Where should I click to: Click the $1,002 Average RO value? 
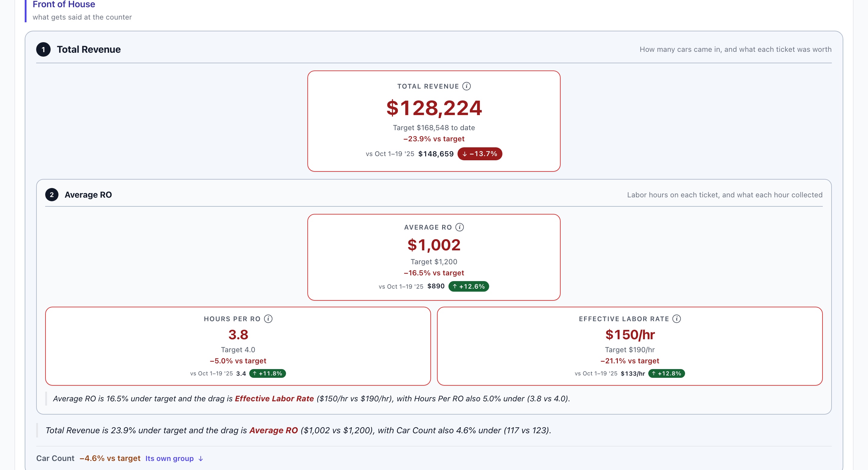pos(434,245)
